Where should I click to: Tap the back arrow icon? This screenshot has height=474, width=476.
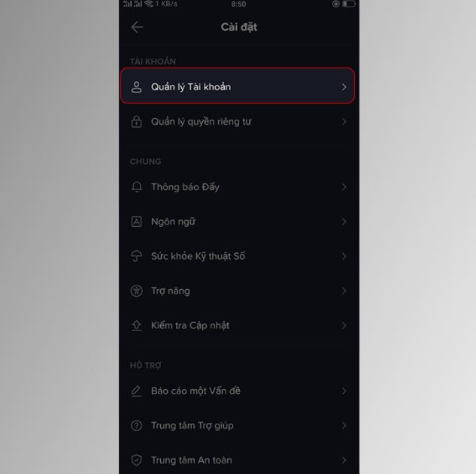137,27
